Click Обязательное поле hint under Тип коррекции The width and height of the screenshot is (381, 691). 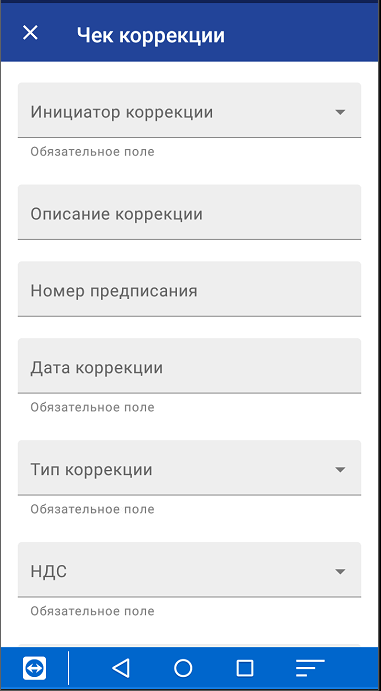click(x=92, y=509)
